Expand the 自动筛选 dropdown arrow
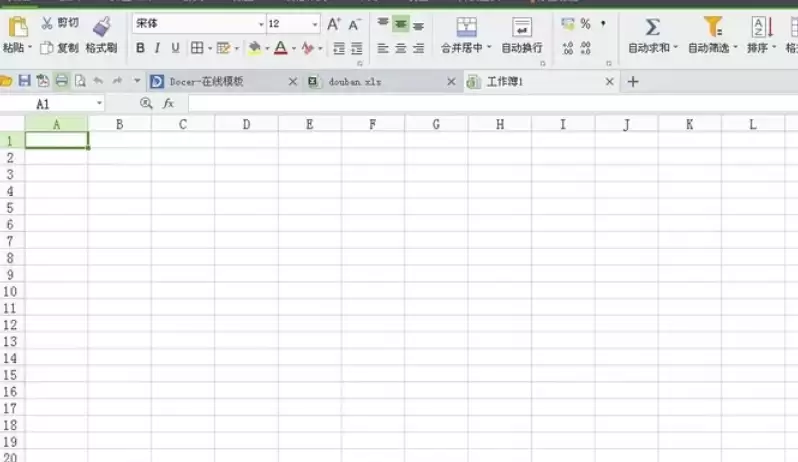The image size is (798, 462). [735, 47]
